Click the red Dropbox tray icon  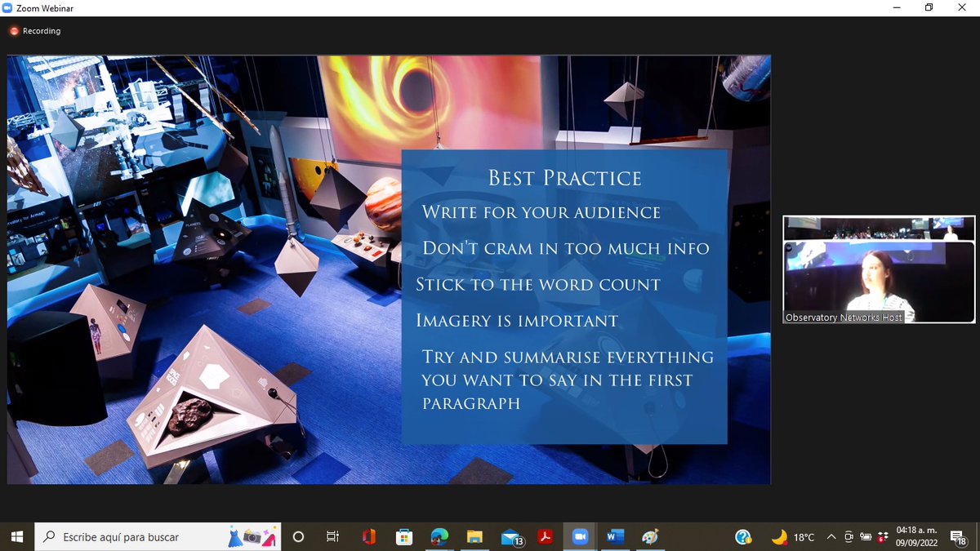[x=882, y=537]
